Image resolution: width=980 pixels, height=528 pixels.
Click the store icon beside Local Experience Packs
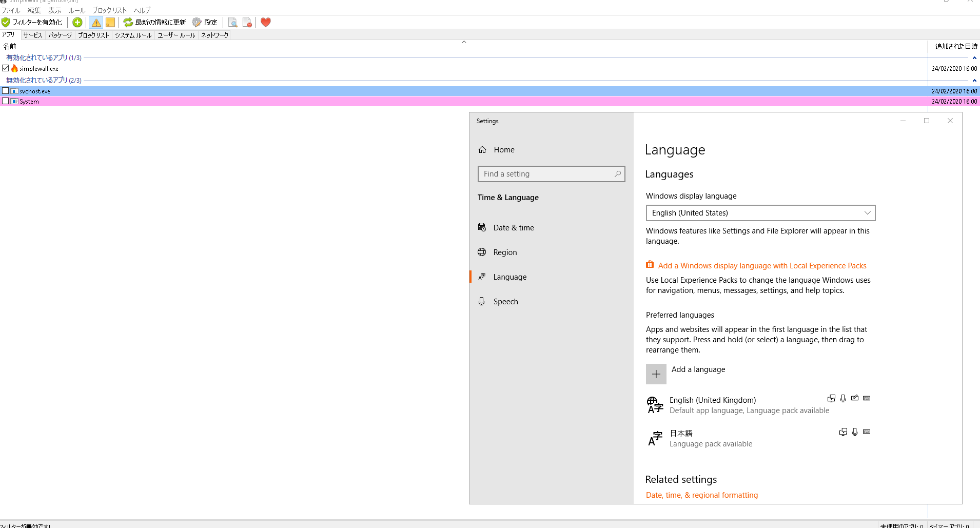coord(650,265)
